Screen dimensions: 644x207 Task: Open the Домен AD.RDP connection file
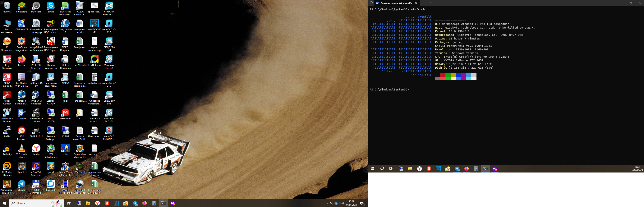[x=51, y=98]
